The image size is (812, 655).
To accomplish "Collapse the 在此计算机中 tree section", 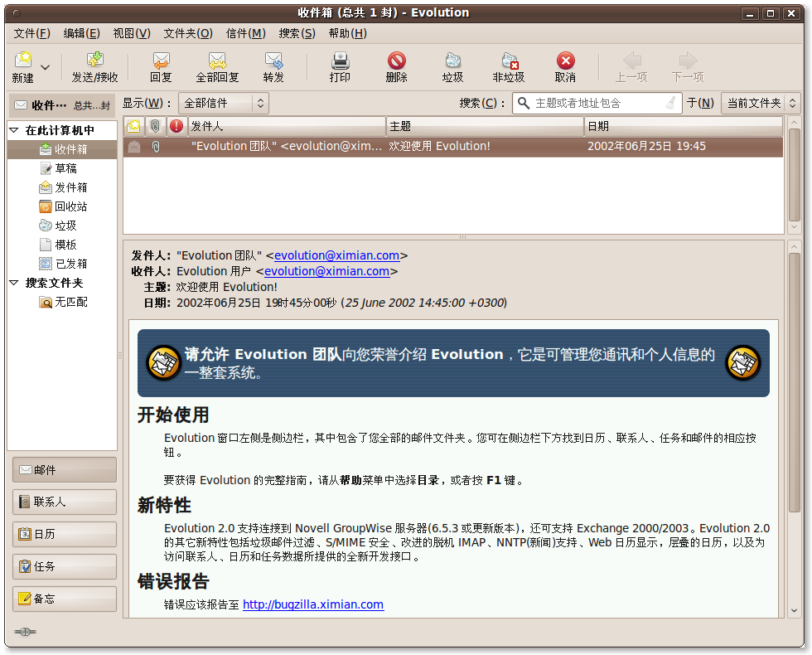I will click(14, 130).
